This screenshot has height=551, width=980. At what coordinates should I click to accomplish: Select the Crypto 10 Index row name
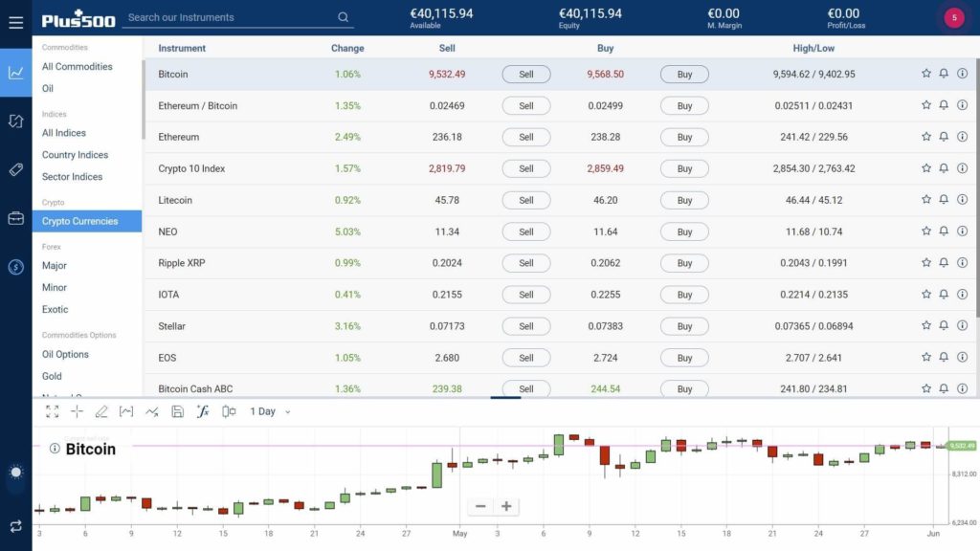tap(191, 168)
